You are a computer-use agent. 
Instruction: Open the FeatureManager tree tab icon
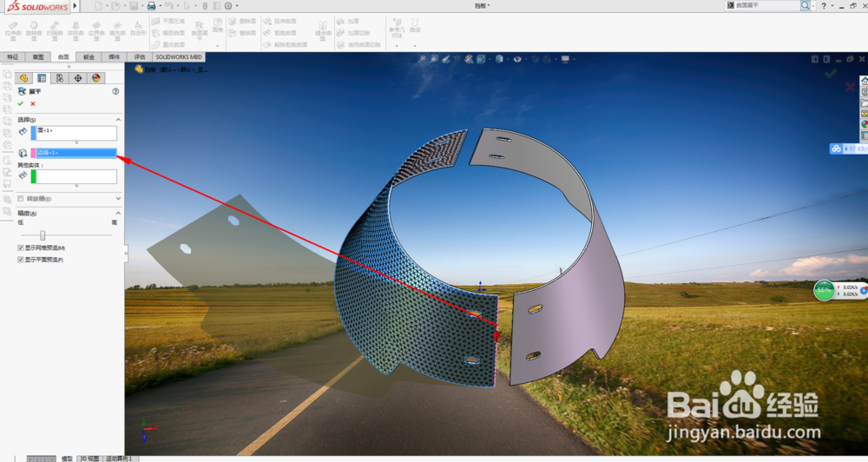click(23, 78)
